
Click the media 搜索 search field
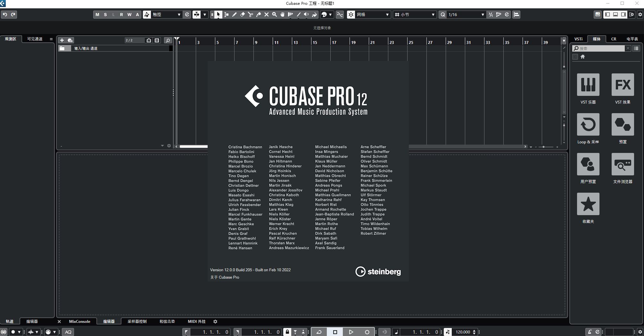coord(599,48)
